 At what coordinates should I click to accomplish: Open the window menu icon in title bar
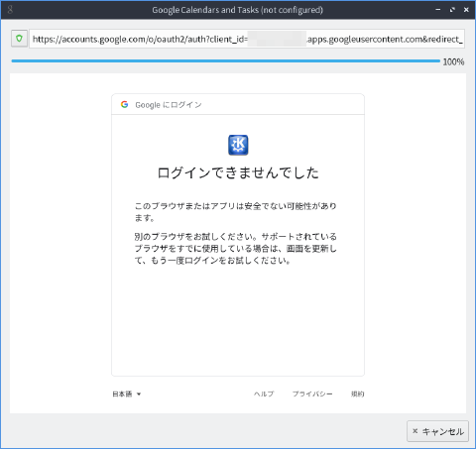point(10,9)
